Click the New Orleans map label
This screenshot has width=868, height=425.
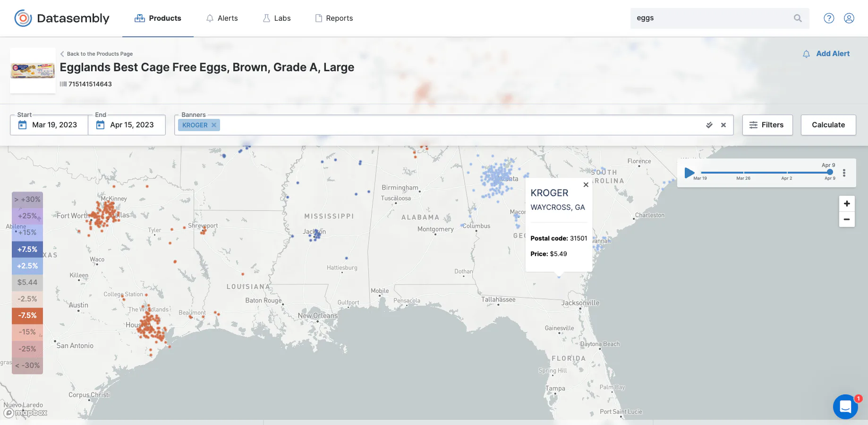(x=318, y=316)
